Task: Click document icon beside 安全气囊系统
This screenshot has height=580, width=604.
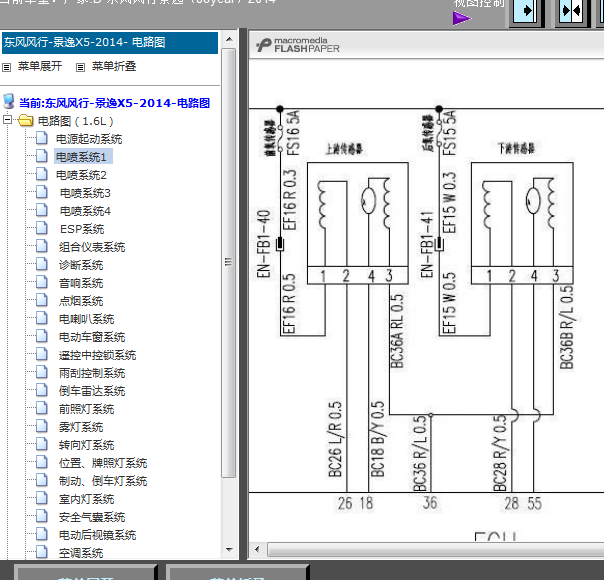Action: click(42, 516)
